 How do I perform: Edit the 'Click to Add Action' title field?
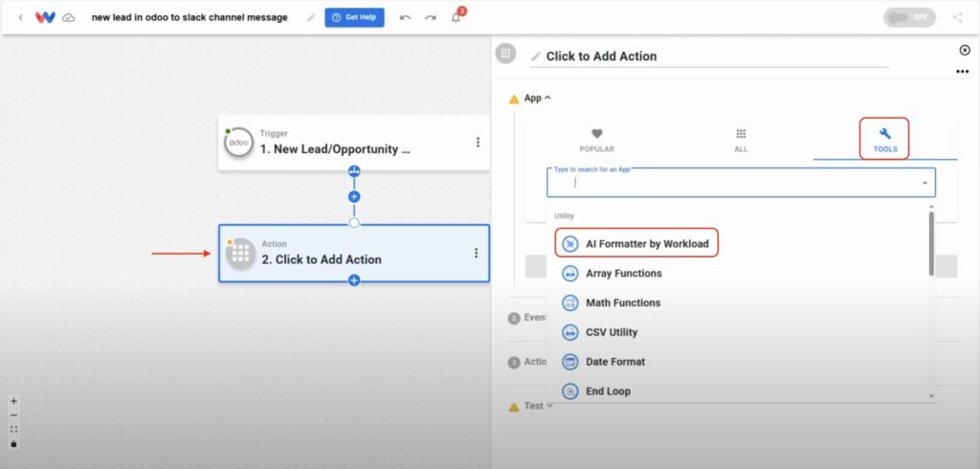[709, 56]
